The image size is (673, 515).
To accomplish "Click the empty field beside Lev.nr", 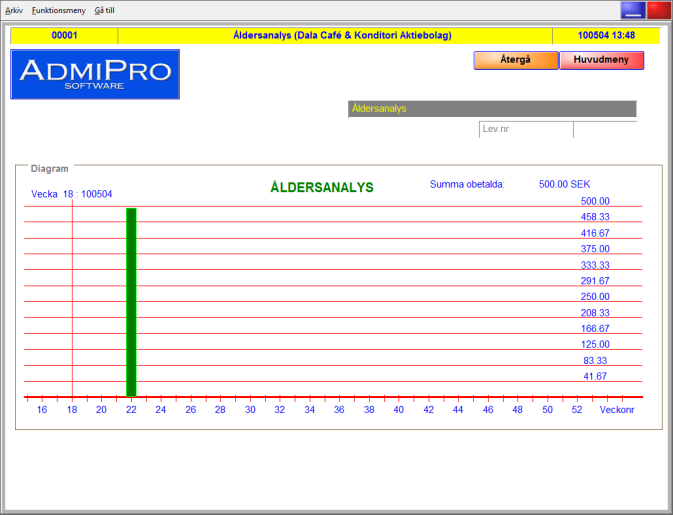I will pos(605,129).
